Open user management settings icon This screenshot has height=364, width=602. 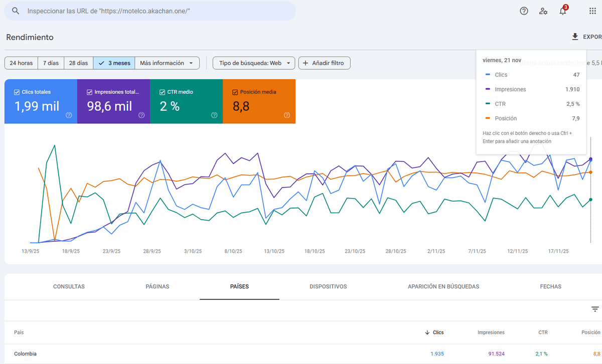(543, 11)
